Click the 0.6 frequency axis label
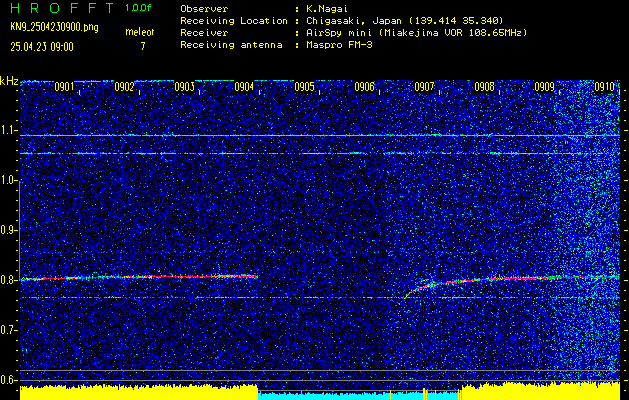Viewport: 629px width, 400px height. [9, 380]
